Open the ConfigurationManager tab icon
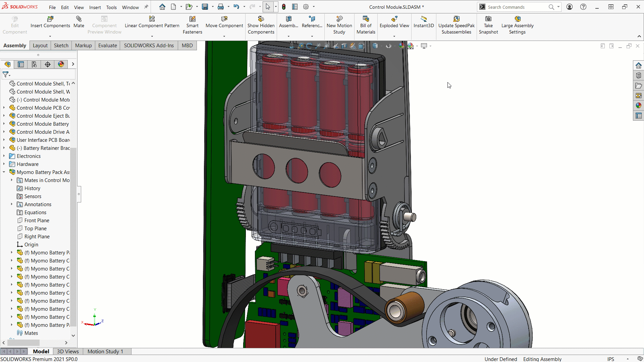This screenshot has width=644, height=362. coord(34,64)
